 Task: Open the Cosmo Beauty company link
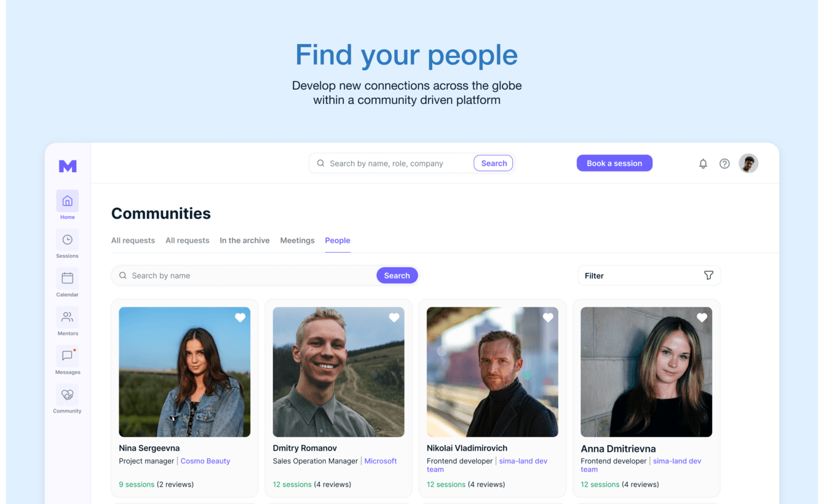click(205, 461)
